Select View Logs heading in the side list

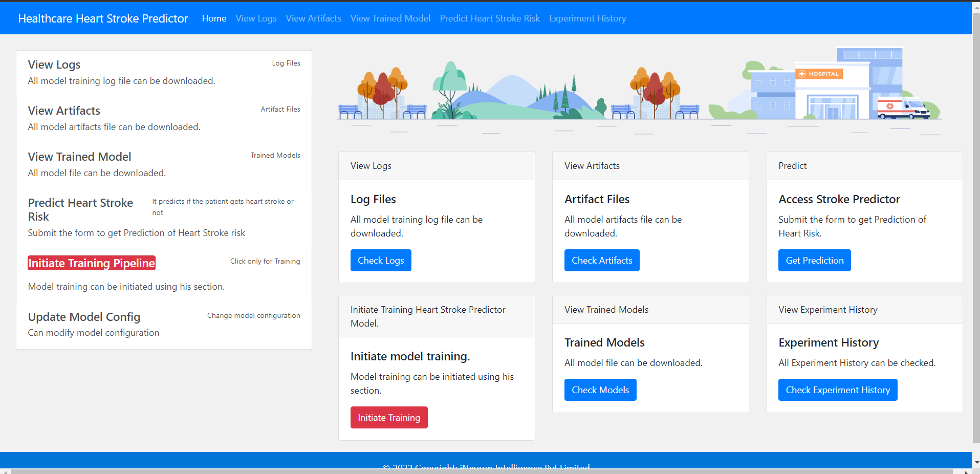tap(54, 64)
